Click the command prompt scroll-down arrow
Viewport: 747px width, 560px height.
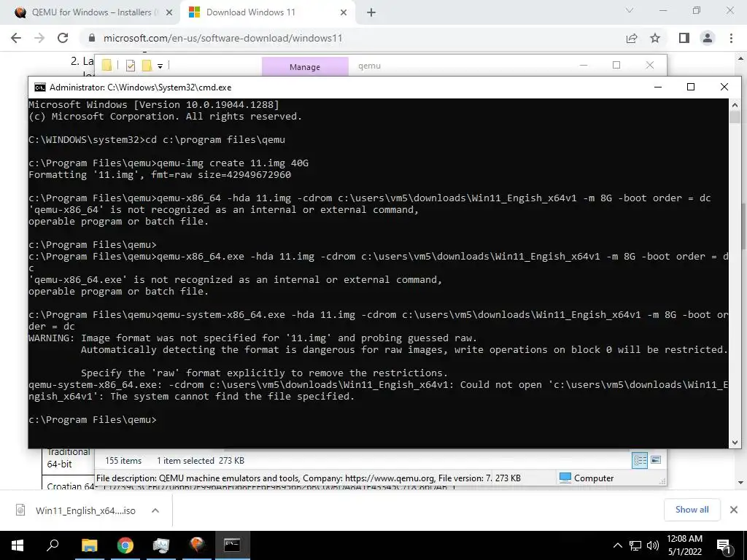coord(735,443)
